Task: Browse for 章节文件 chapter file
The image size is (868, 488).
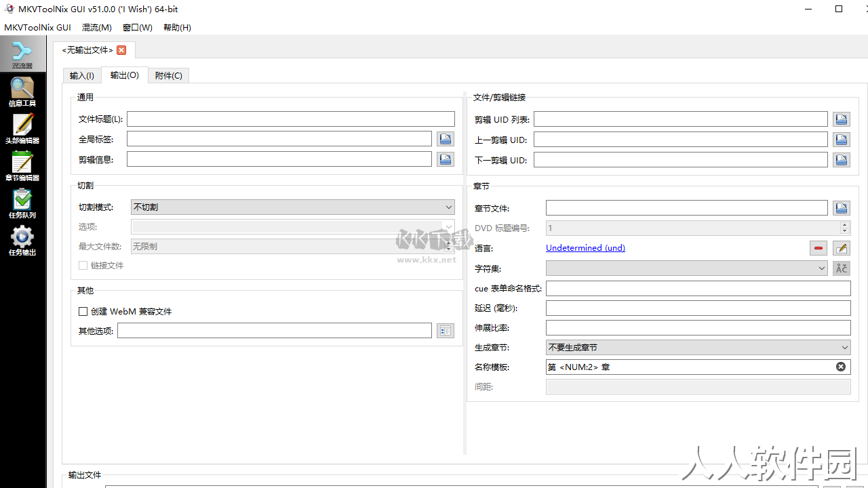Action: pos(842,208)
